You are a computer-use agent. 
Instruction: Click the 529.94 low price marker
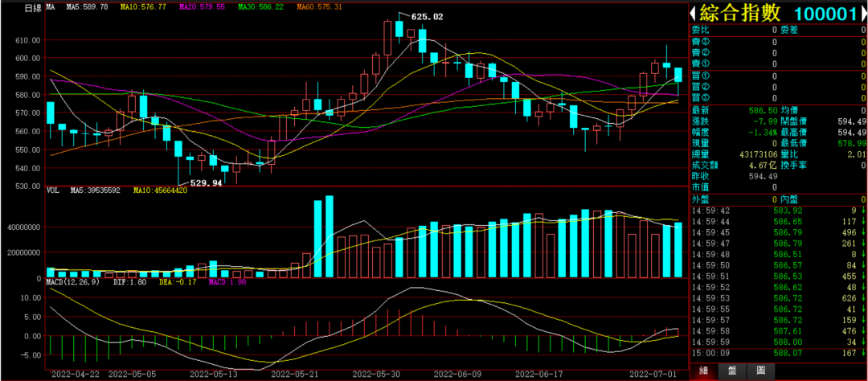207,182
